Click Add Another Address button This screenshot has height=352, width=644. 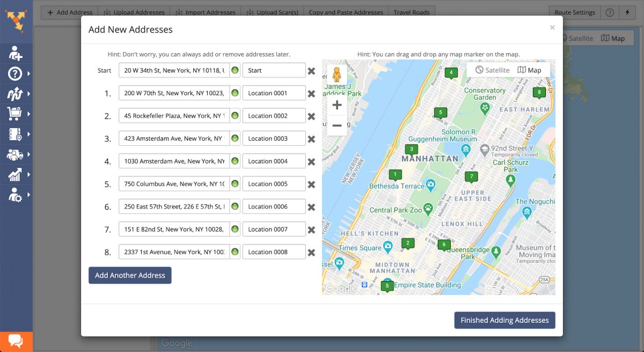(x=130, y=275)
